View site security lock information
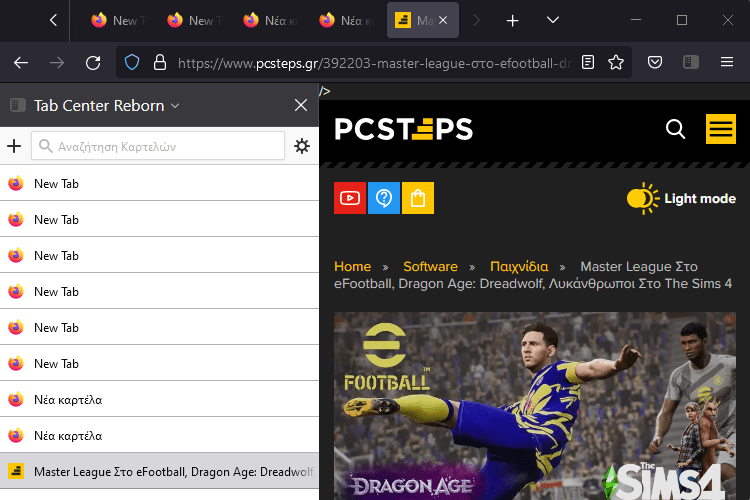This screenshot has height=500, width=750. coord(160,62)
